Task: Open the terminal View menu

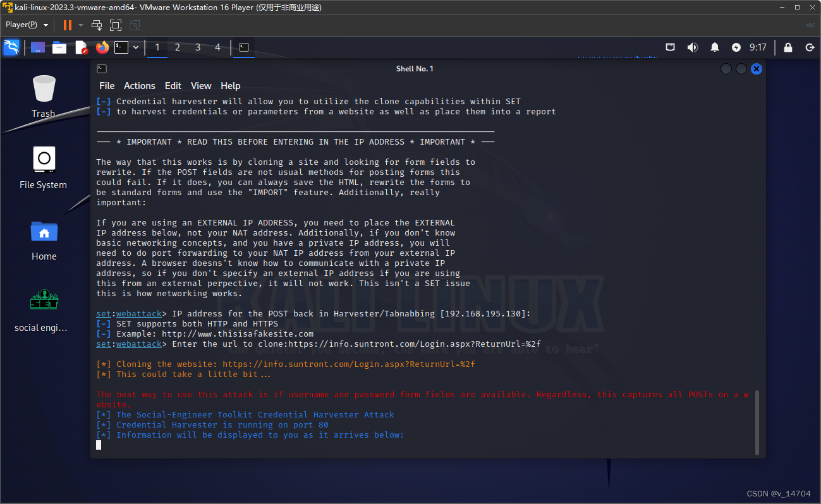Action: pyautogui.click(x=201, y=86)
